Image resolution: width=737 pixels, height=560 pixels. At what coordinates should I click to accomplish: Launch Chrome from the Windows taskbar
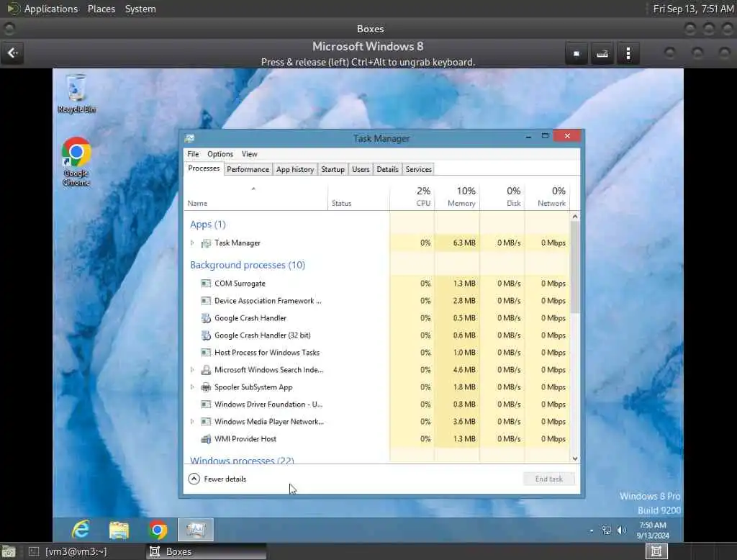[x=158, y=530]
